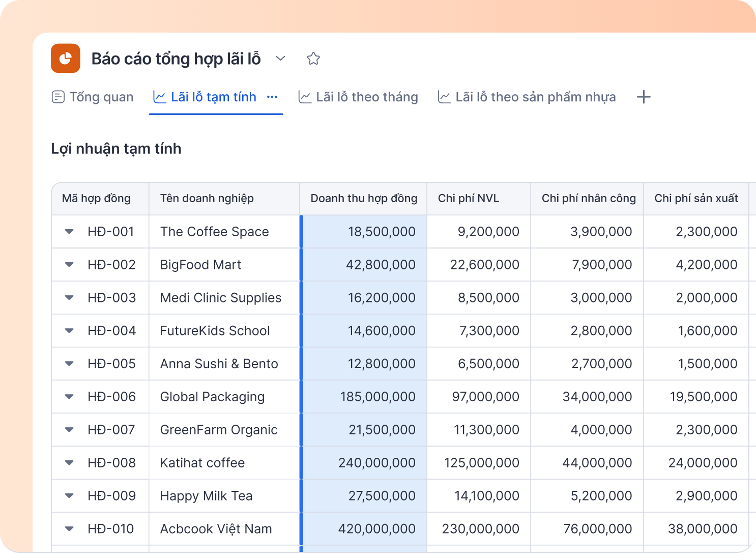Screen dimensions: 756x553
Task: Expand row HĐ-006 Global Packaging
Action: point(69,397)
